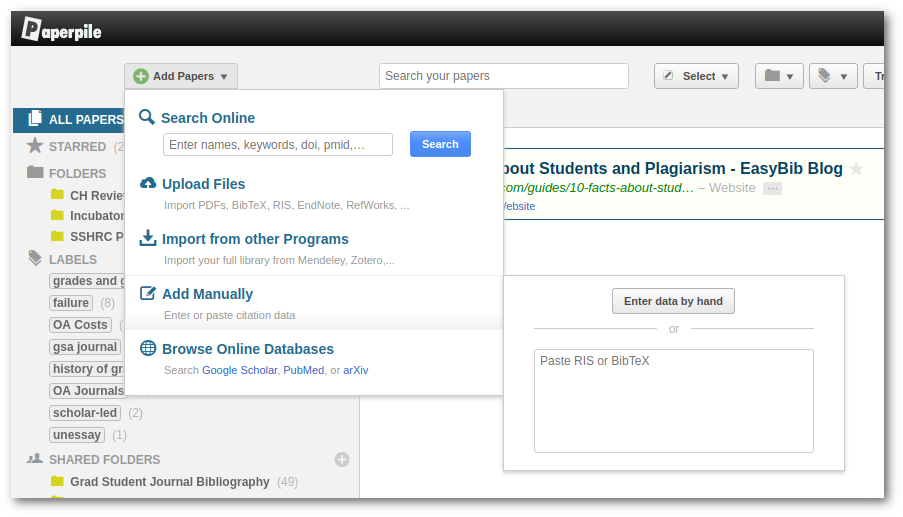Open the PubMed link
This screenshot has height=517, width=903.
pyautogui.click(x=303, y=370)
